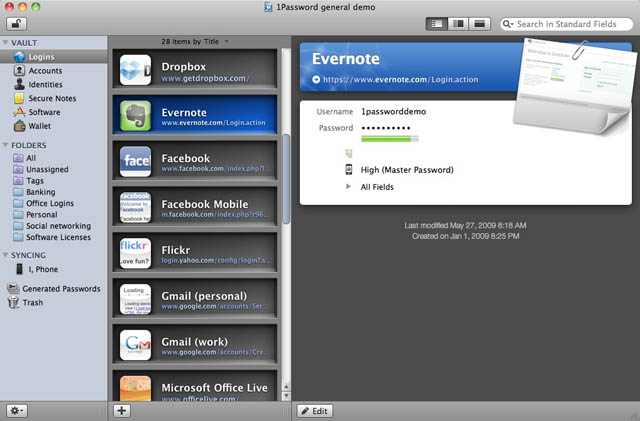Select the Gmail (work) entry
The width and height of the screenshot is (640, 421).
click(195, 345)
